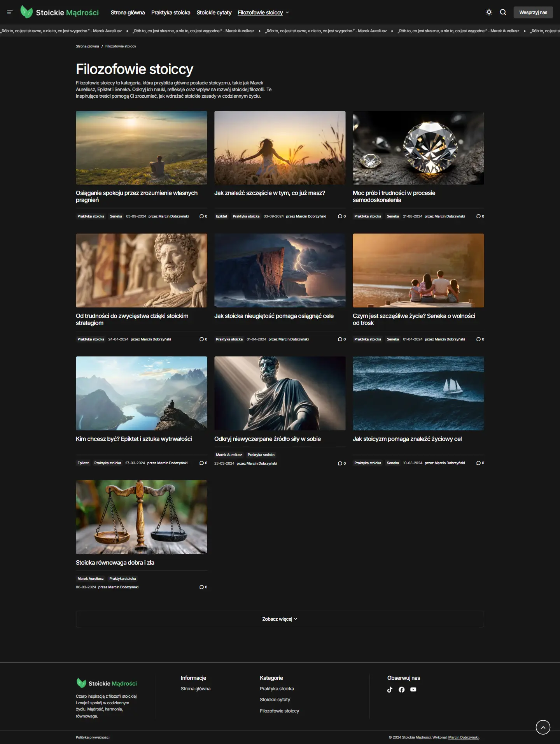Image resolution: width=560 pixels, height=744 pixels.
Task: Open the hamburger menu icon
Action: coord(10,12)
